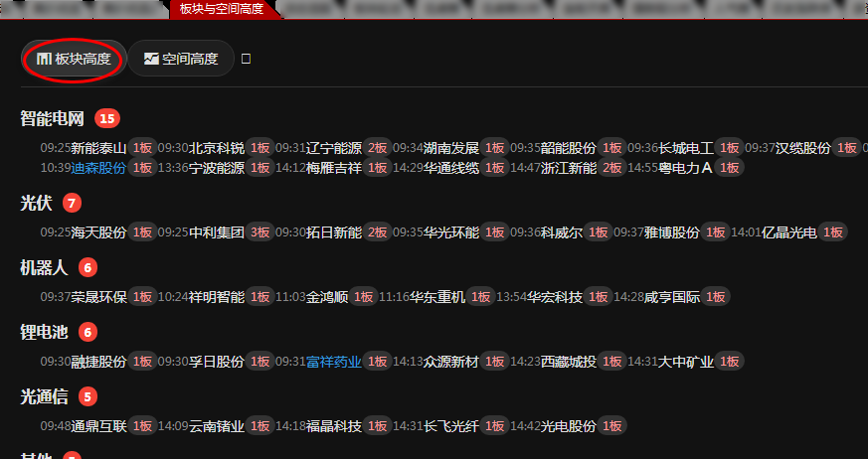
Task: Click the 2板 badge after 浙江新能
Action: tap(612, 168)
